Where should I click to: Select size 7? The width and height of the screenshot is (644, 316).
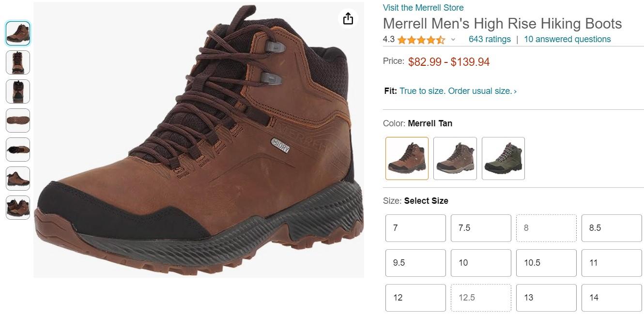(415, 228)
